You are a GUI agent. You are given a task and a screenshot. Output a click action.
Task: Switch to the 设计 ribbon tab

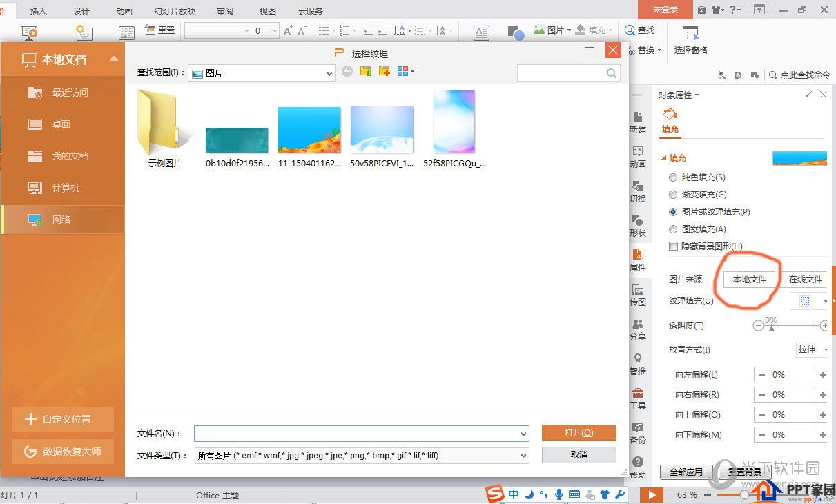point(81,11)
